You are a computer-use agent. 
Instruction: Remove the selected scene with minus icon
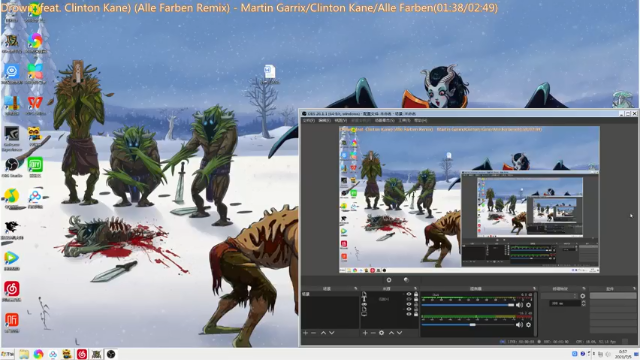[x=313, y=333]
